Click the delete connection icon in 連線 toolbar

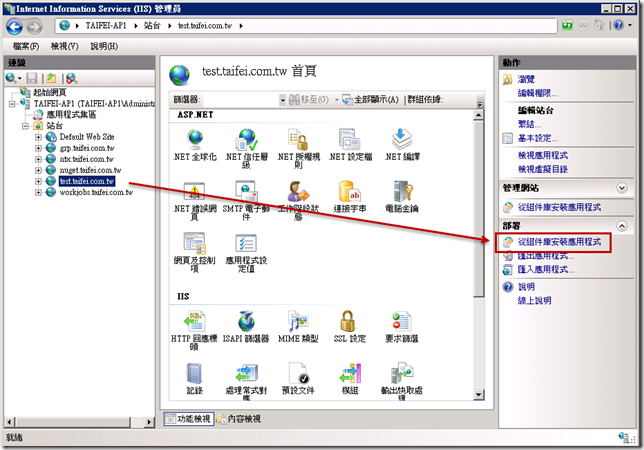(x=71, y=78)
